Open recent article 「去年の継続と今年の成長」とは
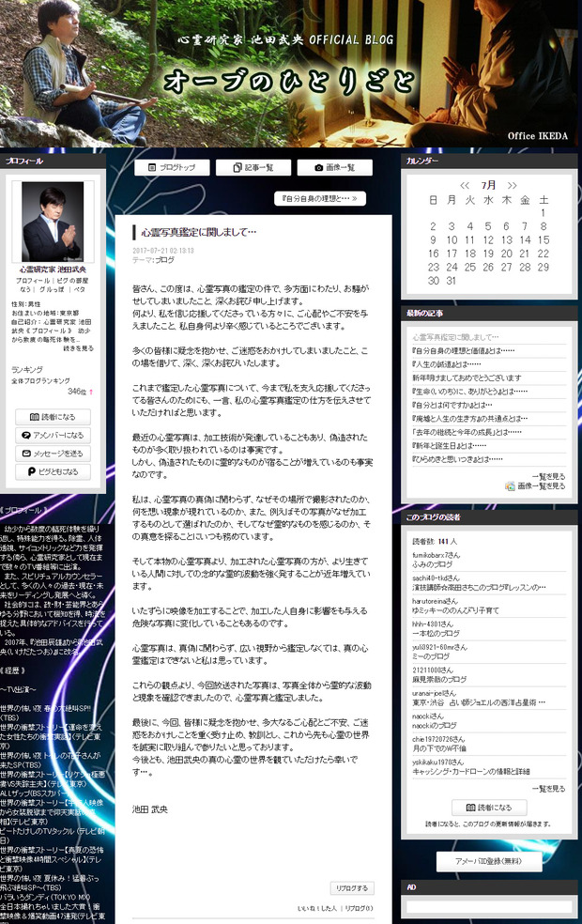Screen dimensions: 582x924 [467, 432]
